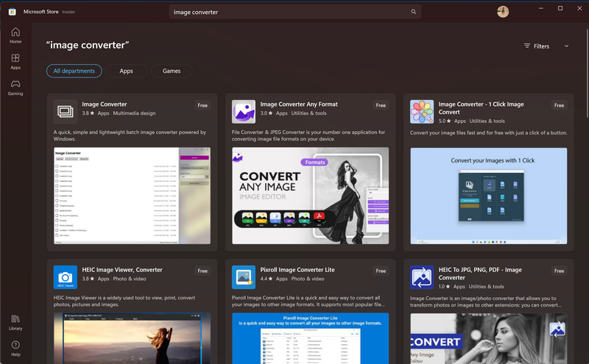This screenshot has width=589, height=364.
Task: Select the All departments filter
Action: tap(74, 71)
